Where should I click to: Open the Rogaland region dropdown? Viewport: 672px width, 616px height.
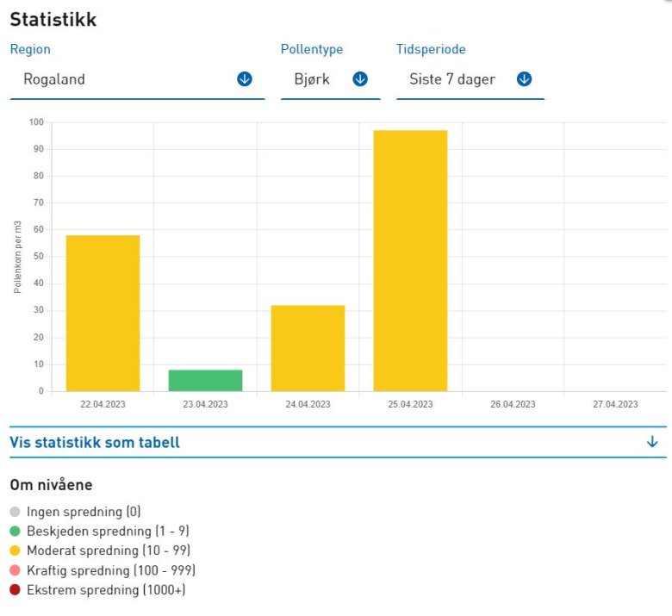(129, 79)
